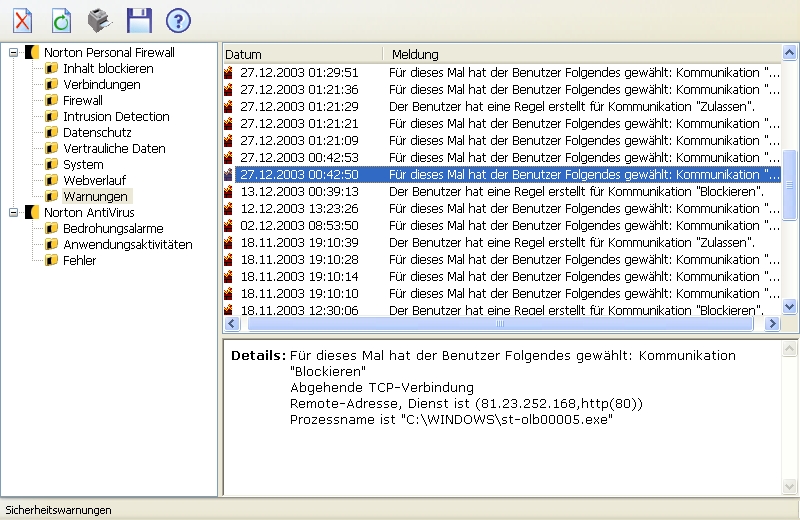Select the log entry from 02.12.2003 08:53:50

(x=299, y=225)
